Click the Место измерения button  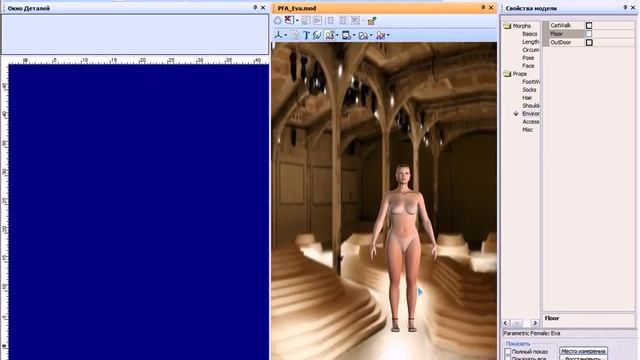pyautogui.click(x=583, y=351)
